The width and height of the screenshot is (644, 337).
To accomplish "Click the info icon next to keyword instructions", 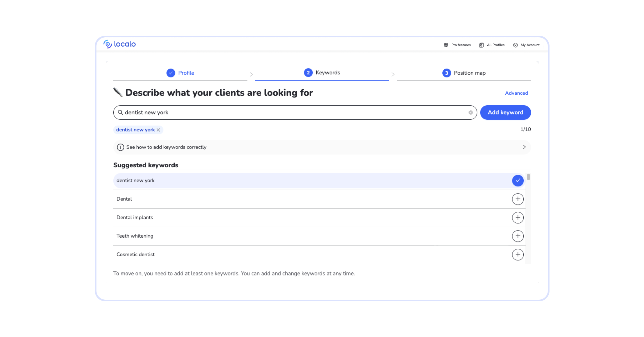I will [120, 147].
